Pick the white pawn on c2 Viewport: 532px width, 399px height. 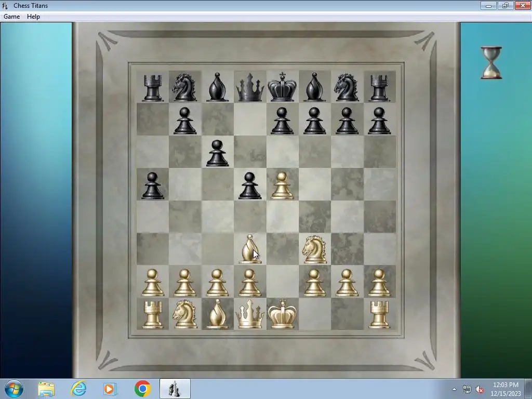tap(217, 283)
